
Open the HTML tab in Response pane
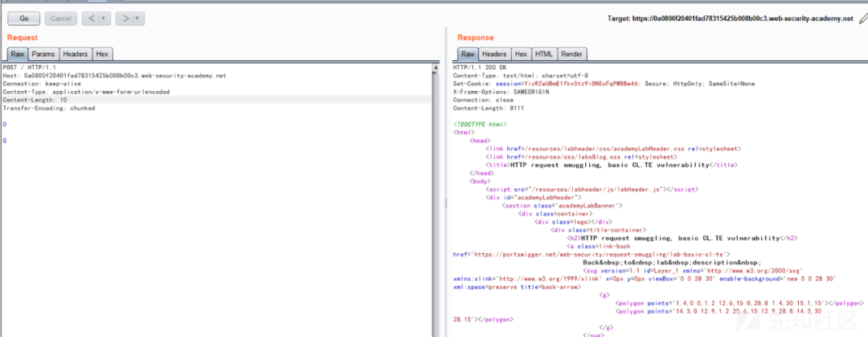[x=543, y=54]
